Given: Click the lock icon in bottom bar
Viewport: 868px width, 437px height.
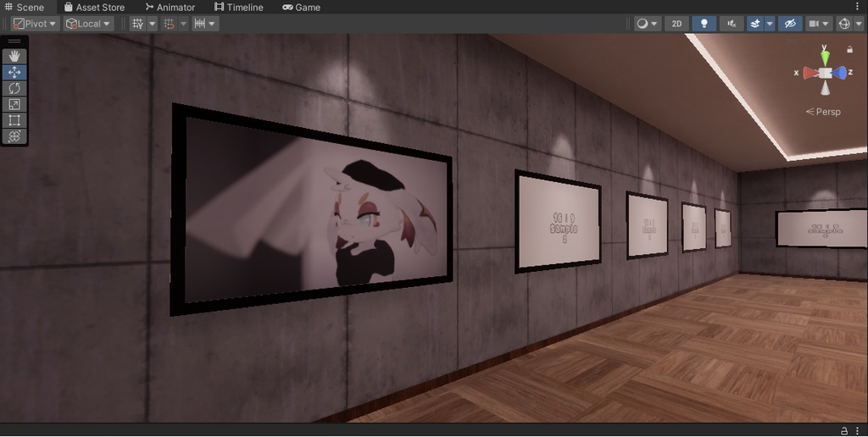Looking at the screenshot, I should [x=844, y=431].
